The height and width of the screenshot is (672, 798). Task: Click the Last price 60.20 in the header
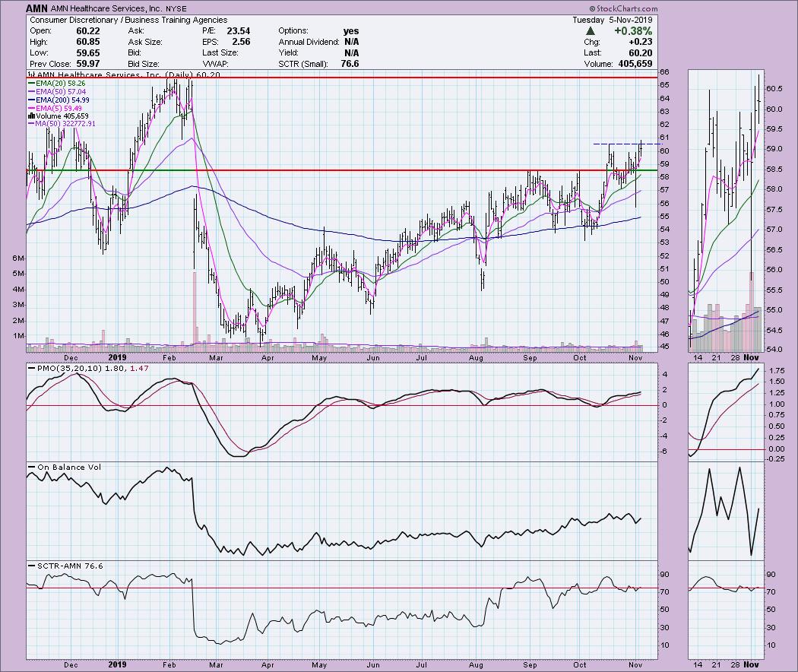pos(640,53)
